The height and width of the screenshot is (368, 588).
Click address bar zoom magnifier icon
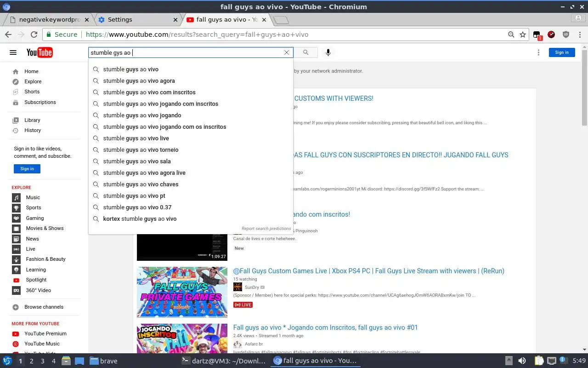pos(511,34)
